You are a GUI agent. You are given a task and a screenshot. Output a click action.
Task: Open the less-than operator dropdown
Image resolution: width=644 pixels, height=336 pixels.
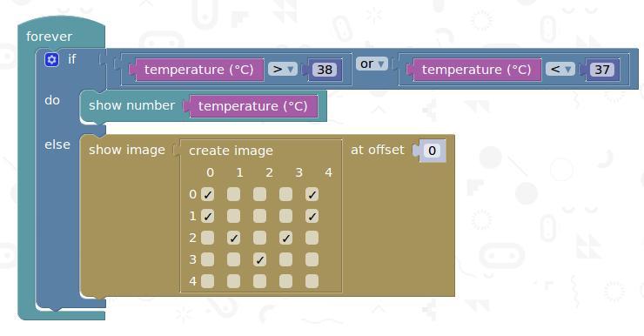(x=560, y=70)
